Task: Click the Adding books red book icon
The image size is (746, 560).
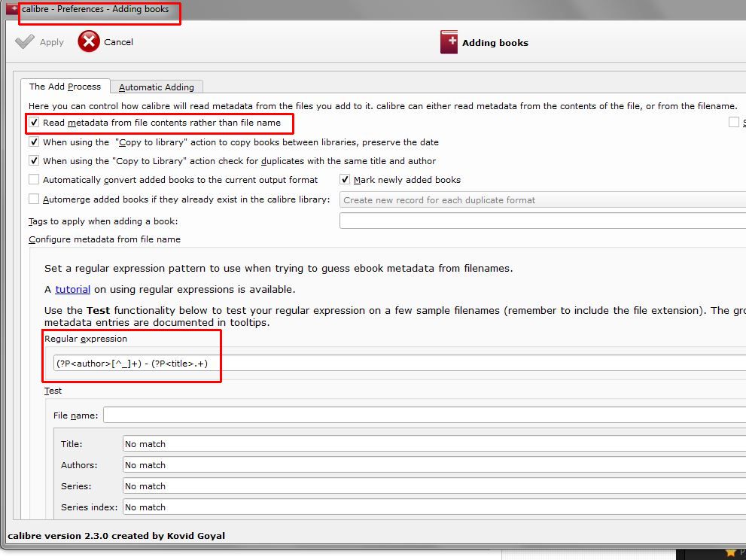Action: tap(449, 42)
